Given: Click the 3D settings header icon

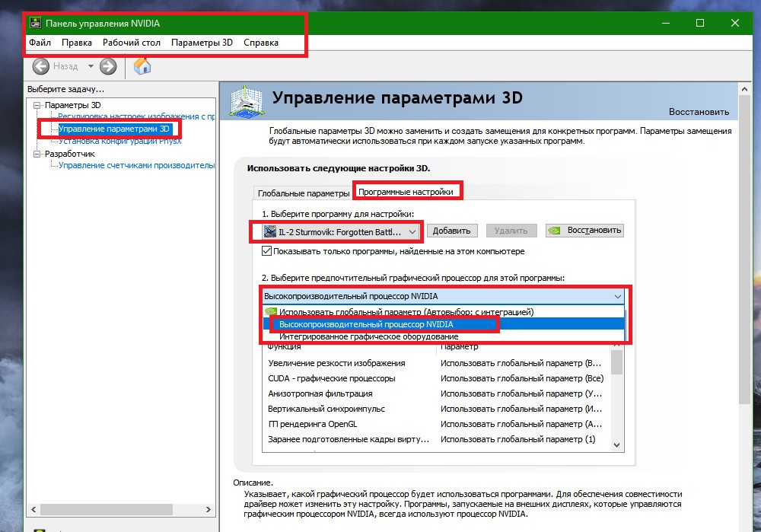Looking at the screenshot, I should point(247,101).
